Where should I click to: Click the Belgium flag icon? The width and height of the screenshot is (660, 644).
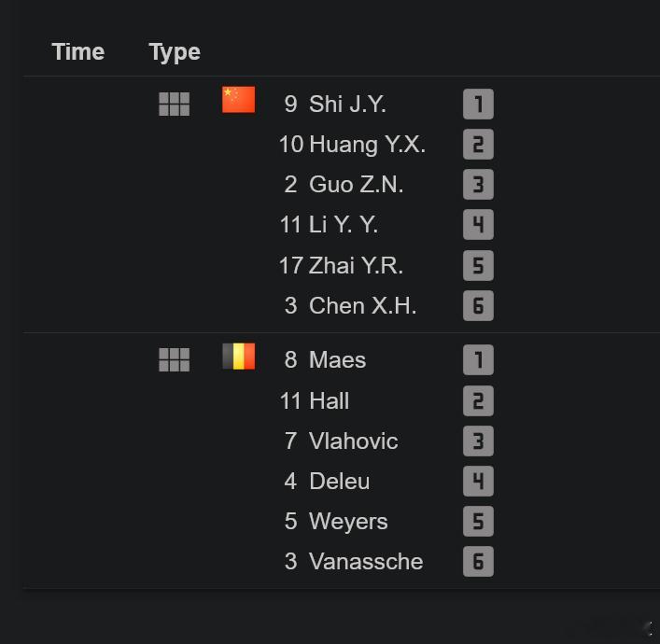click(239, 357)
